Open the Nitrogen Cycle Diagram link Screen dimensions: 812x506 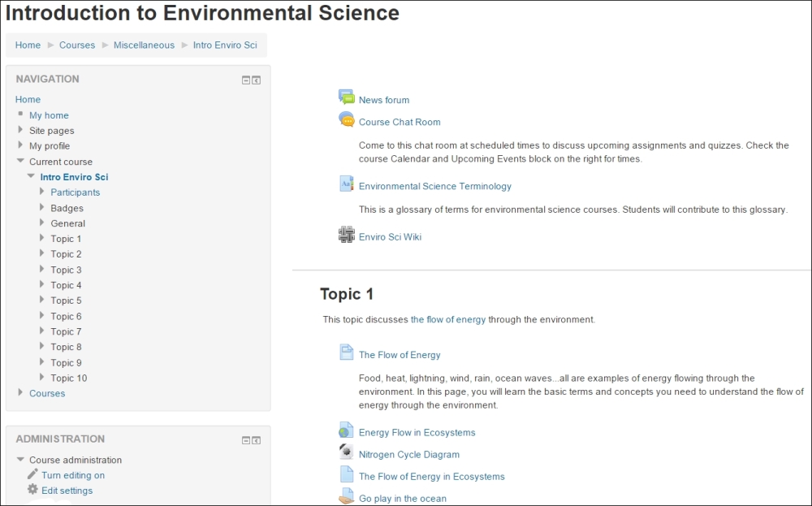click(409, 454)
